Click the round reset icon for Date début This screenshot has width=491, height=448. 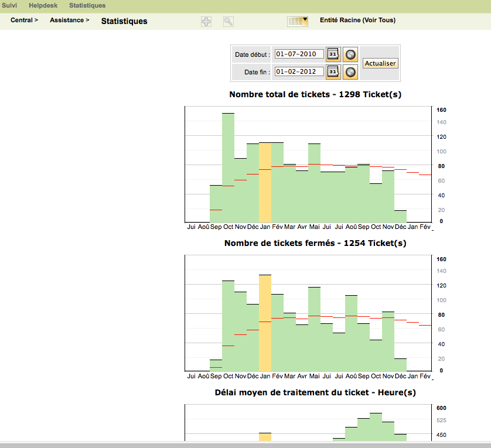[350, 54]
